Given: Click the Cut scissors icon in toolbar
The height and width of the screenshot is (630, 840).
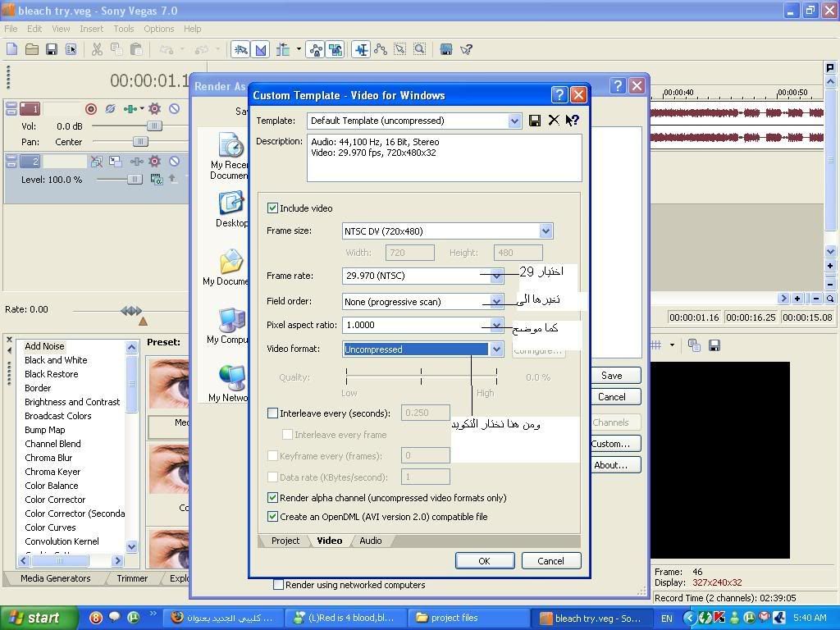Looking at the screenshot, I should (97, 49).
